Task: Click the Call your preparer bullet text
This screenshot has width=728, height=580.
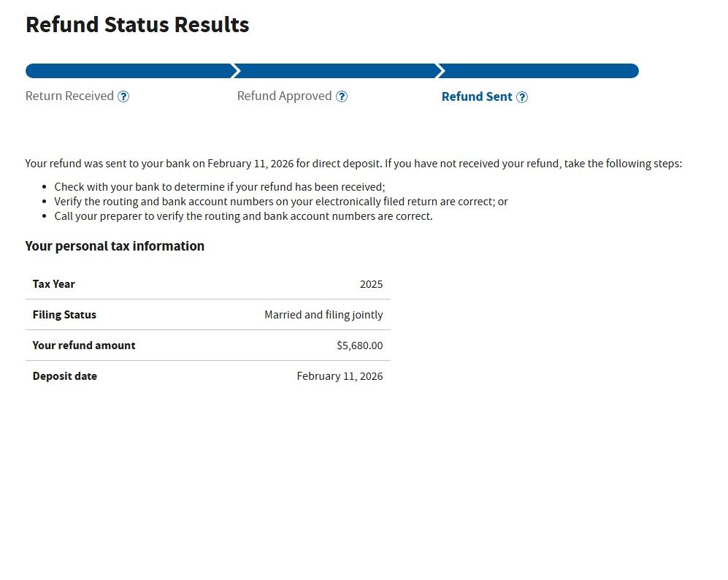Action: pyautogui.click(x=243, y=216)
